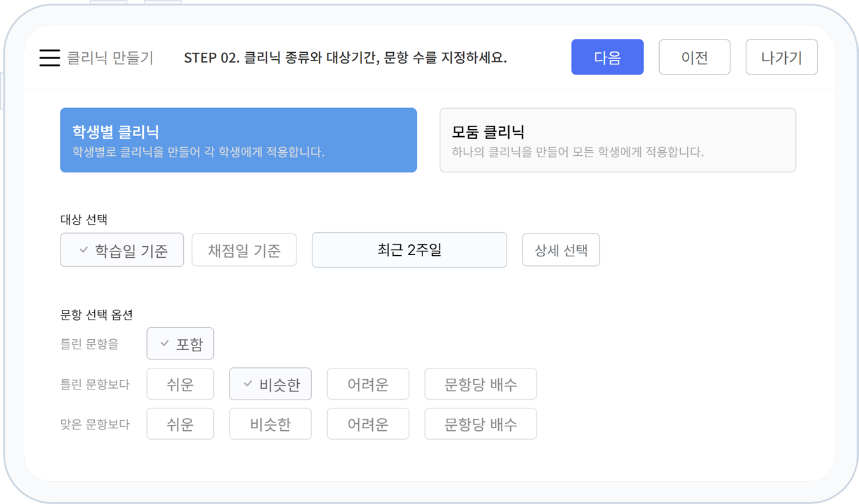Open 상세 선택 for detailed date selection
The width and height of the screenshot is (859, 504).
coord(561,249)
